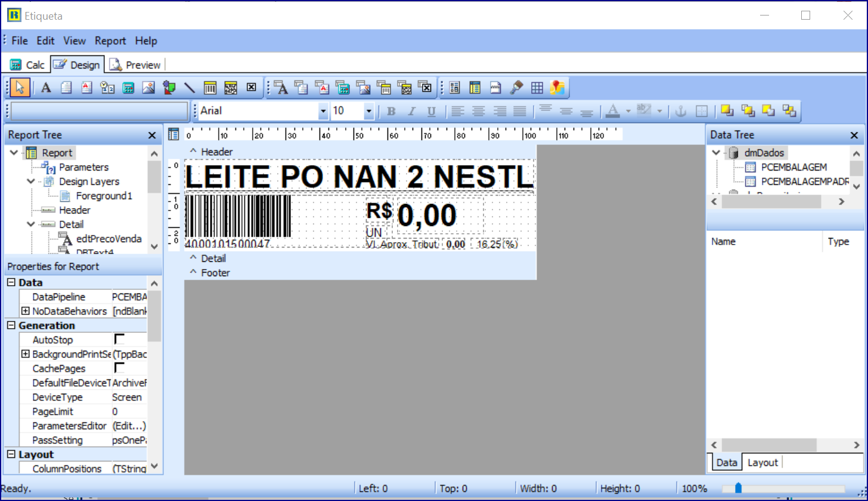Open the font color dropdown arrow
Image resolution: width=868 pixels, height=501 pixels.
pyautogui.click(x=628, y=111)
